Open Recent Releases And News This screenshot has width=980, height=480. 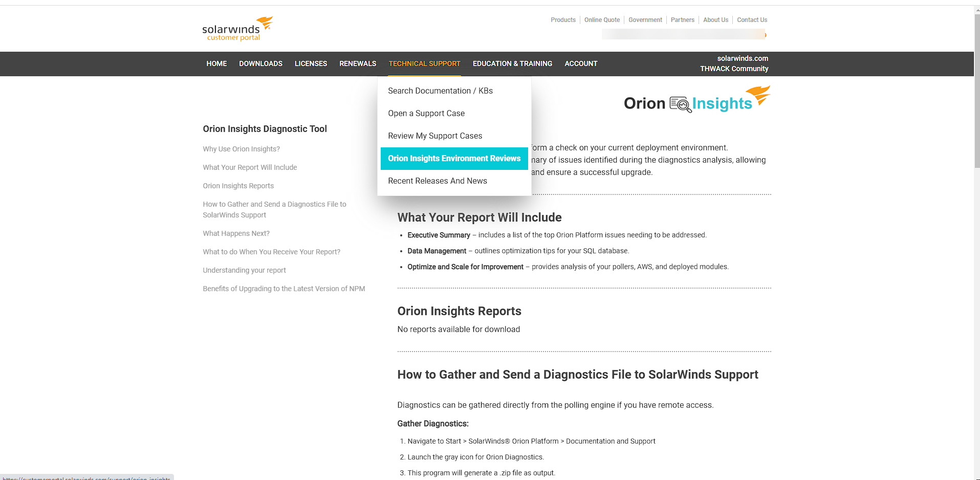tap(454, 181)
